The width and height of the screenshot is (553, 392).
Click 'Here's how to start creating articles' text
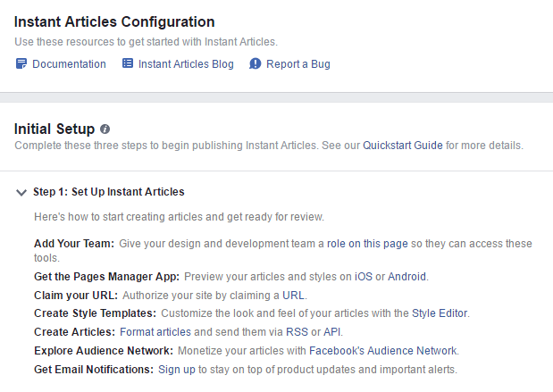point(179,217)
